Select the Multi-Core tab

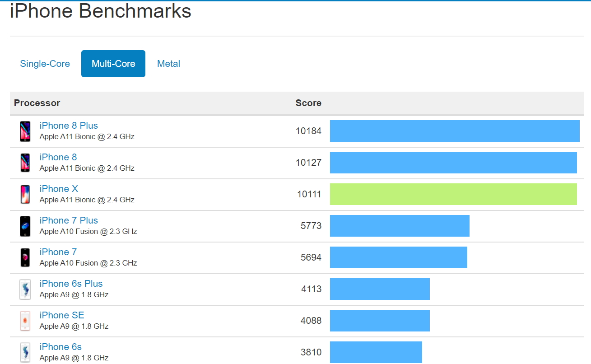pyautogui.click(x=113, y=64)
